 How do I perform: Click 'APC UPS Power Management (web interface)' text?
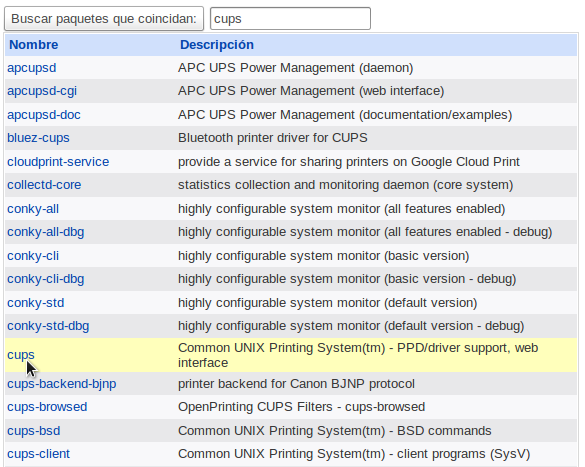(x=311, y=91)
